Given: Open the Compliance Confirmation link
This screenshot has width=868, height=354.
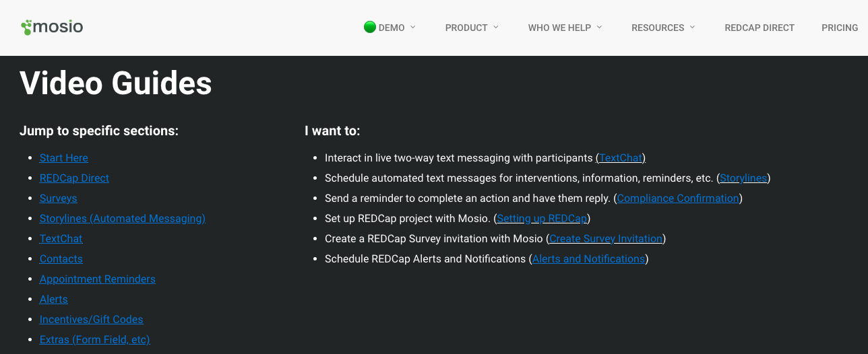Looking at the screenshot, I should click(x=678, y=198).
